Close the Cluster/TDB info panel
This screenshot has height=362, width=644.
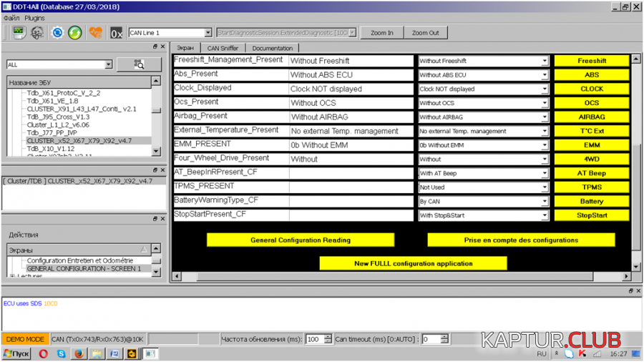[x=162, y=170]
